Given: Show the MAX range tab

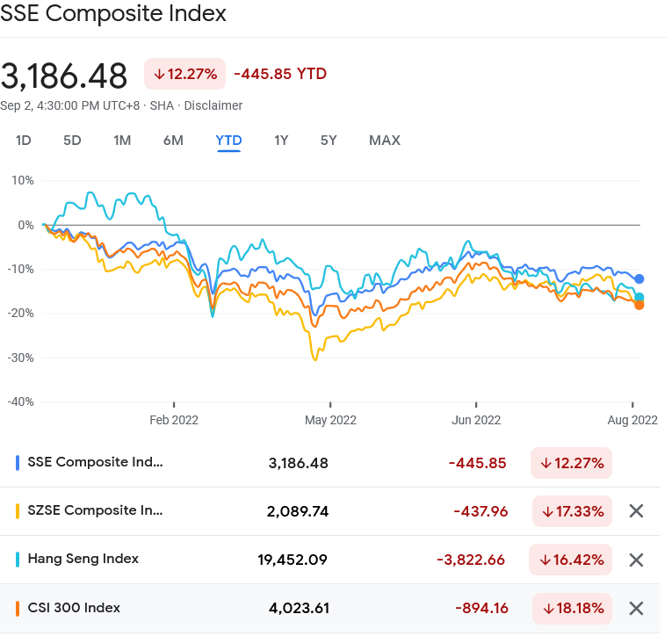Looking at the screenshot, I should point(385,141).
